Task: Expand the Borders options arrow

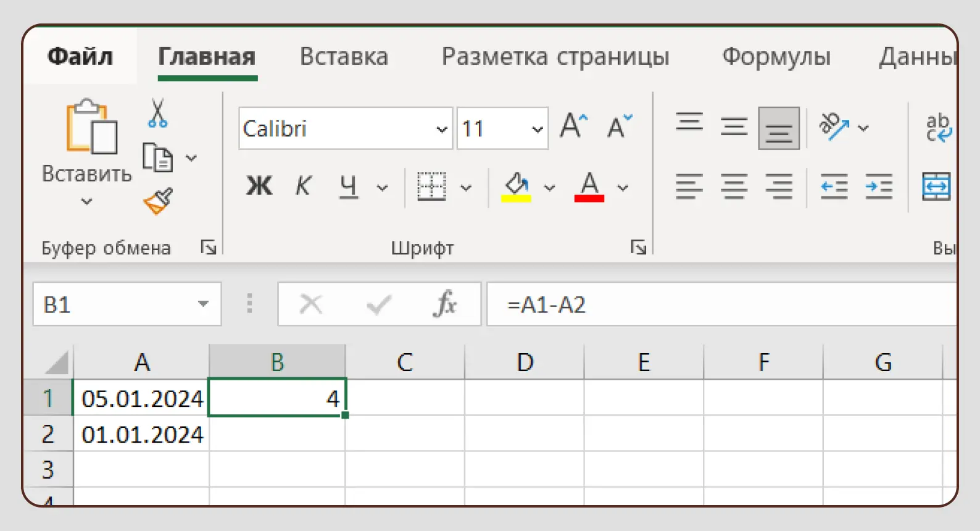Action: tap(466, 187)
